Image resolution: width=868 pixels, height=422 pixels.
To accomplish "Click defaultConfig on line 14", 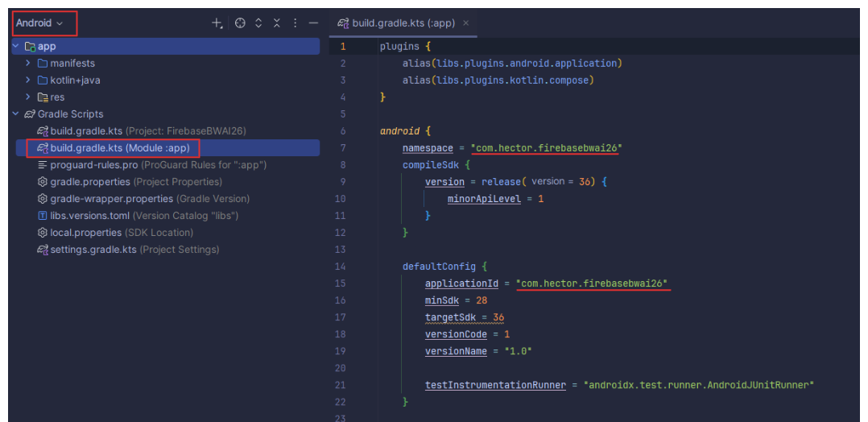I will point(439,267).
